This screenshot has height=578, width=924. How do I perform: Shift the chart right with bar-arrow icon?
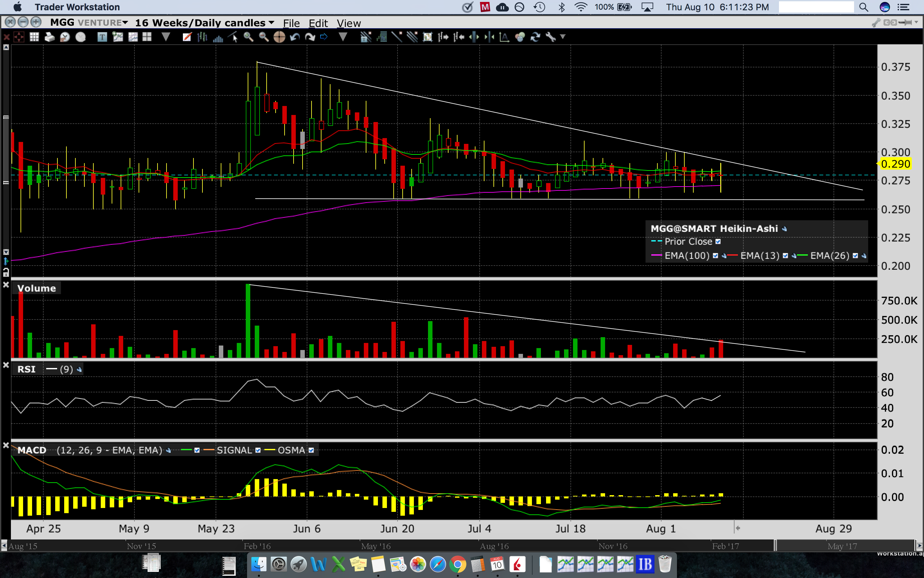coord(443,37)
